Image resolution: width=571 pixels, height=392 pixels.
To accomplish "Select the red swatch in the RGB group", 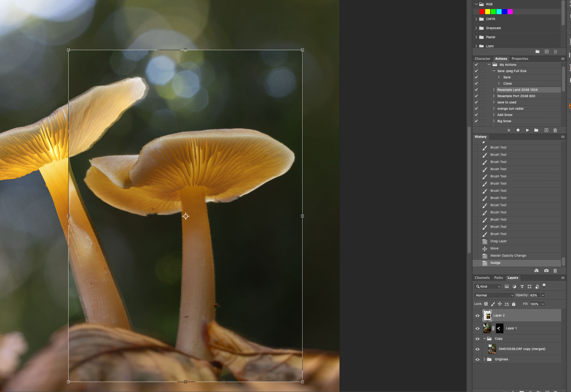I will point(481,12).
